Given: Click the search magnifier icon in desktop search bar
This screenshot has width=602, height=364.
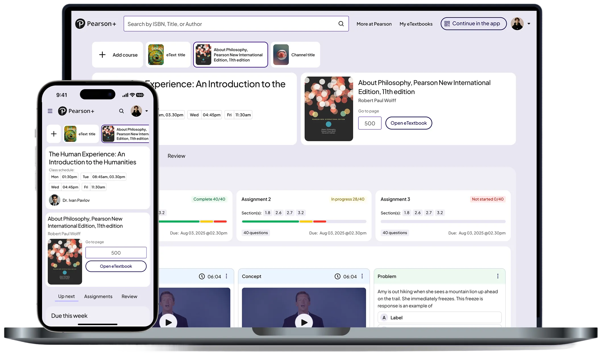Looking at the screenshot, I should tap(341, 24).
